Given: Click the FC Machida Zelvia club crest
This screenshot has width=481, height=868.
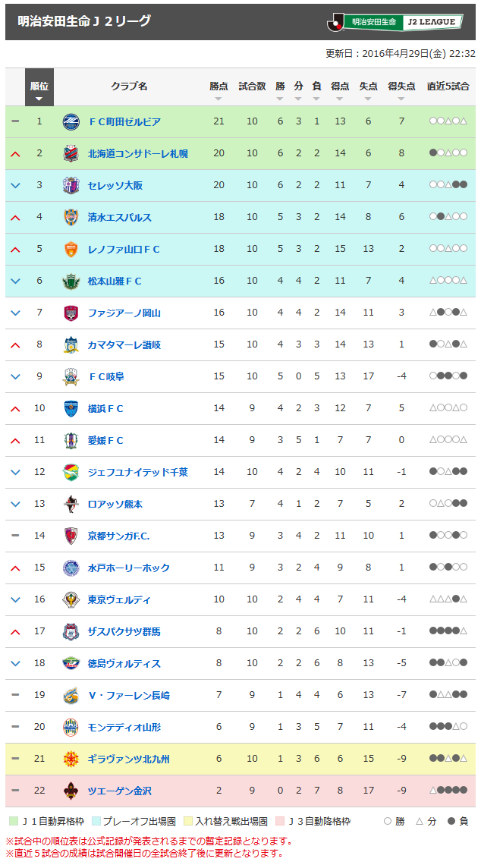Looking at the screenshot, I should point(71,121).
